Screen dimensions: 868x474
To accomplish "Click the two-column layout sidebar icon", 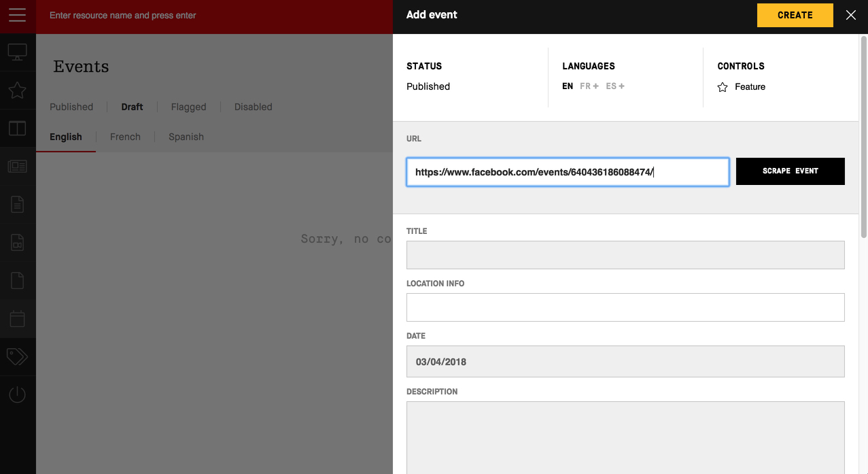I will 18,128.
